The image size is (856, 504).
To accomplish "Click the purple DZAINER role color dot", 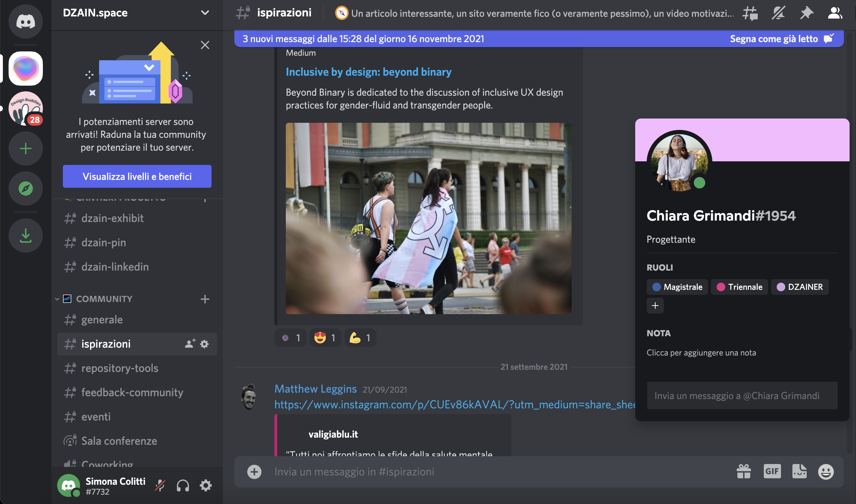I will [781, 287].
